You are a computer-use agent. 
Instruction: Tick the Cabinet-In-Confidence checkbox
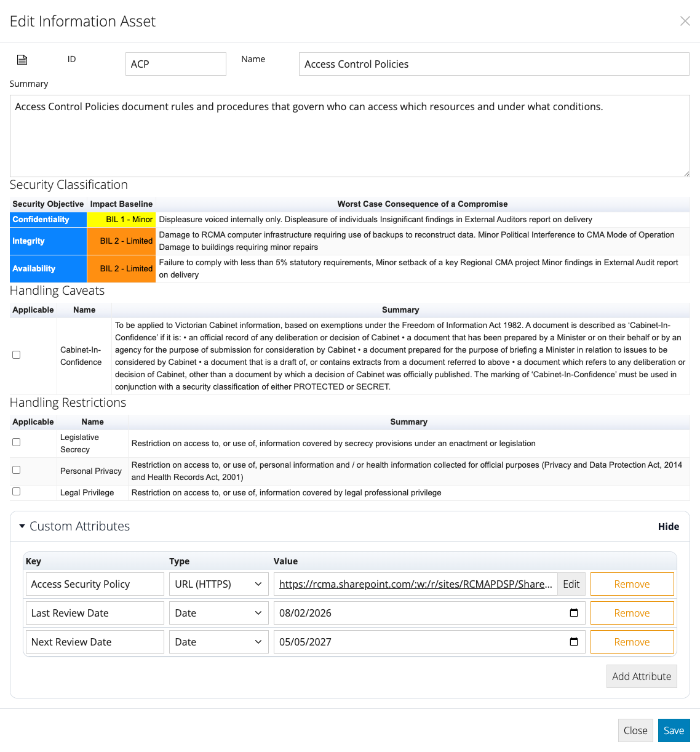pos(17,355)
